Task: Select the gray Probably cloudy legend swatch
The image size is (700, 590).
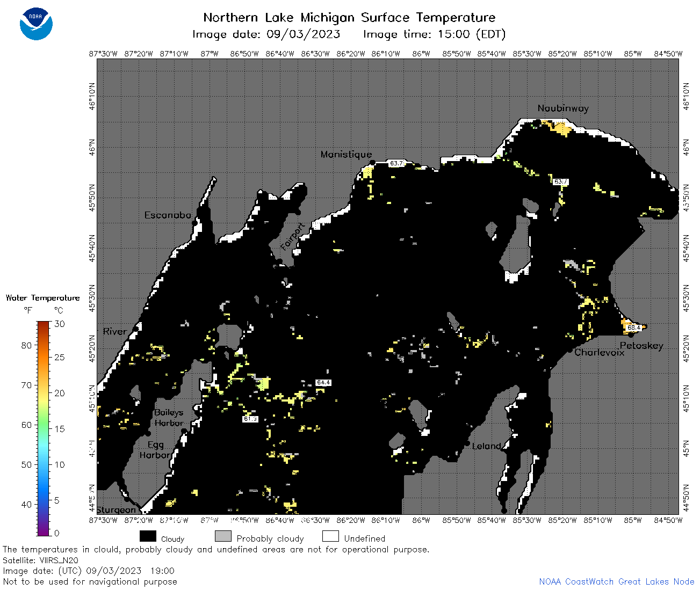Action: tap(223, 536)
